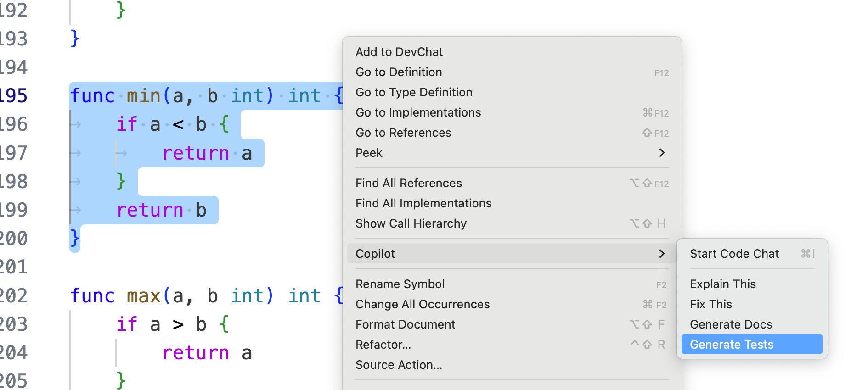This screenshot has width=868, height=390.
Task: Click Go to References
Action: tap(403, 133)
